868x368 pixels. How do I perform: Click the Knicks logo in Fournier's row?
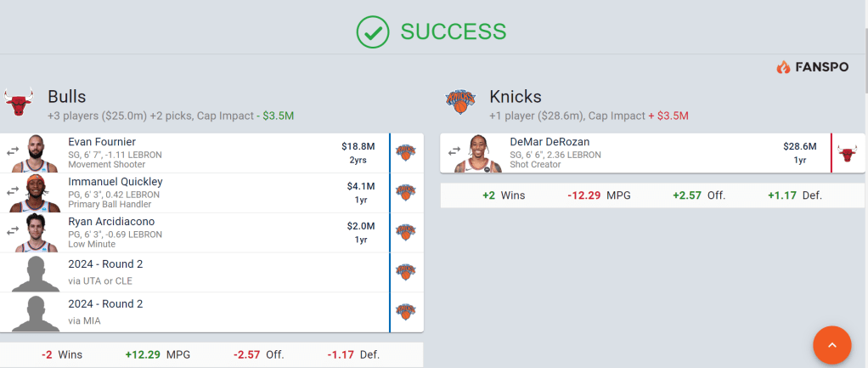(x=406, y=153)
